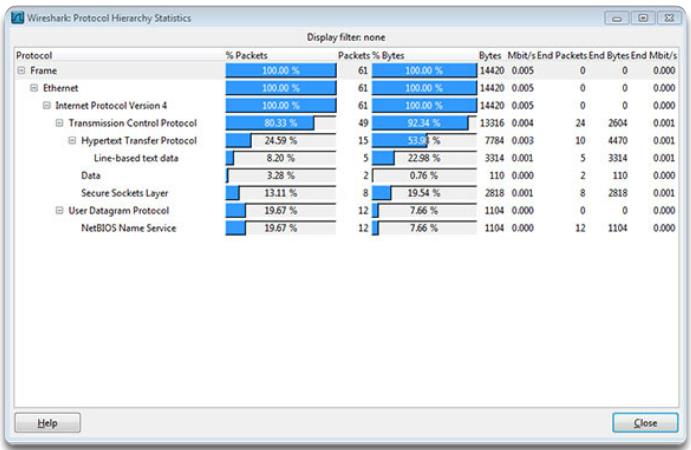The width and height of the screenshot is (691, 450).
Task: Click the Protocol column header
Action: (x=34, y=55)
